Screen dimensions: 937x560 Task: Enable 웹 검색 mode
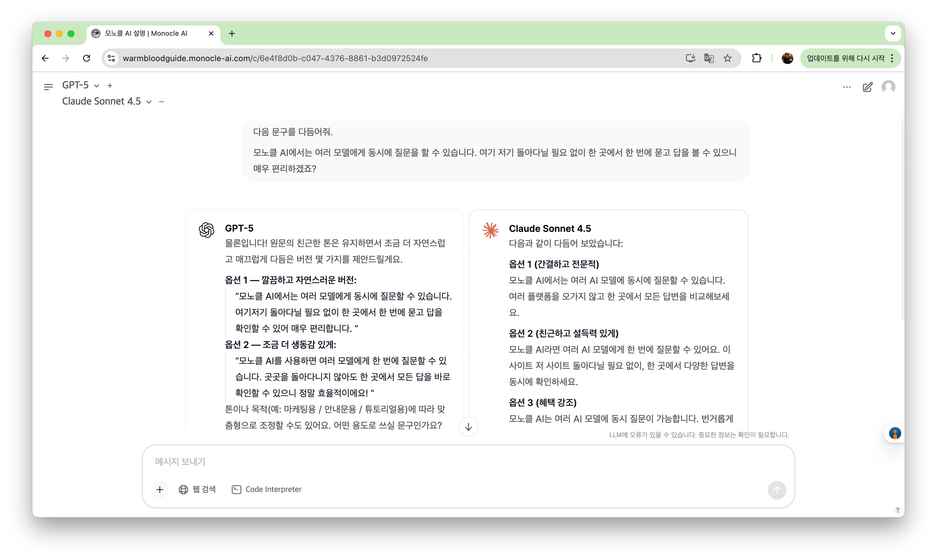197,489
